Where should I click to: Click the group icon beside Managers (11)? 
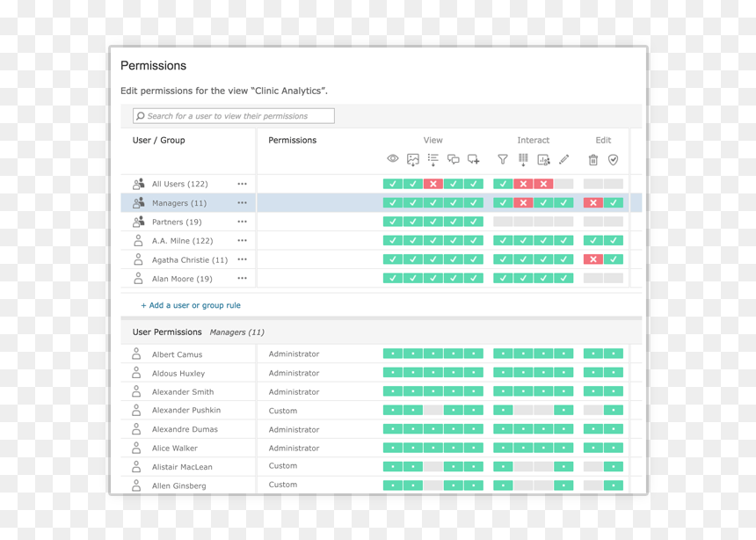[x=138, y=202]
